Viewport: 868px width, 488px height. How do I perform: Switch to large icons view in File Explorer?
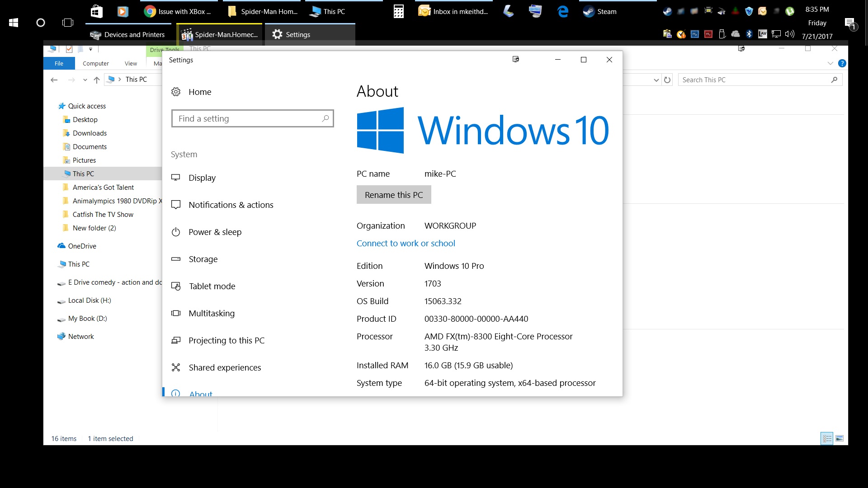840,438
